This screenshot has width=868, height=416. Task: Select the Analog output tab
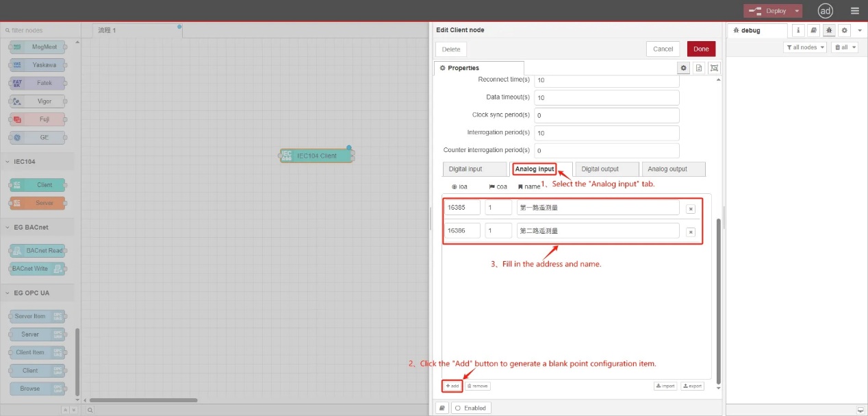[x=667, y=169]
